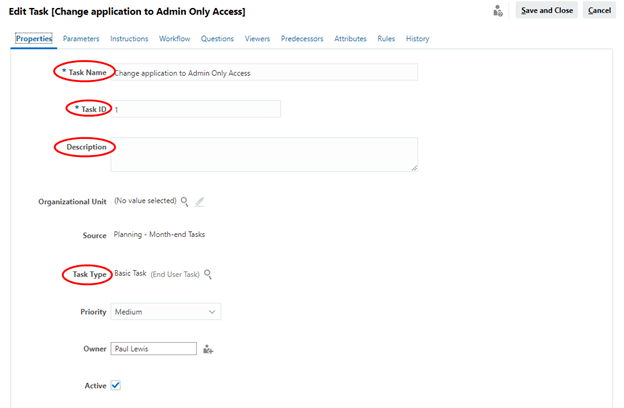Click into the Task Name field
The width and height of the screenshot is (624, 408).
point(264,73)
